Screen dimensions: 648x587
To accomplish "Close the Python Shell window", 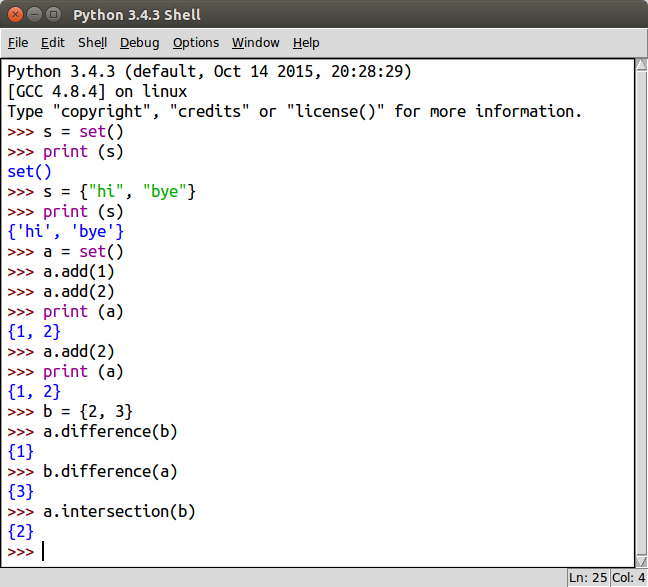I will [14, 15].
